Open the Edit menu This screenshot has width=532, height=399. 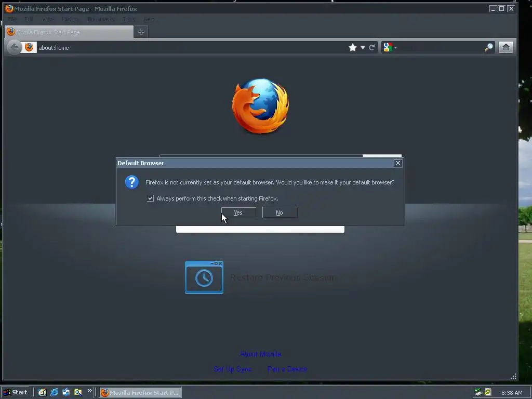coord(29,19)
